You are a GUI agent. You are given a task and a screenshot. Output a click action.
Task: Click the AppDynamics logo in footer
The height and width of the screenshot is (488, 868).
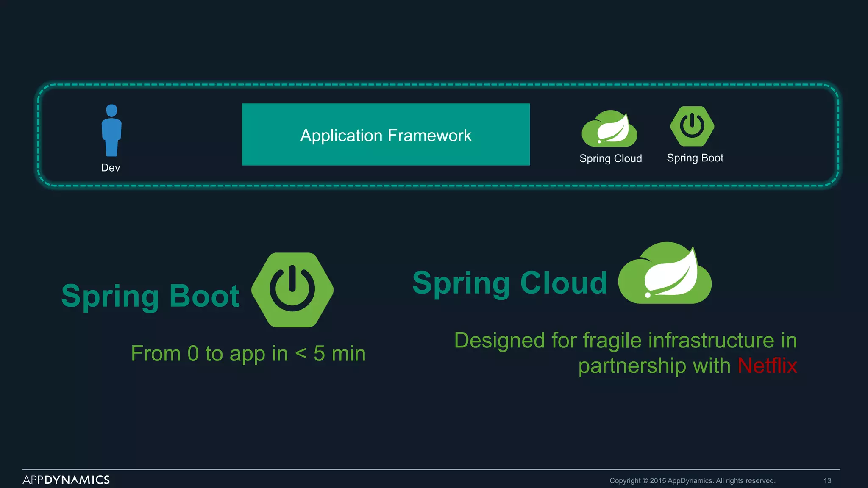(66, 480)
